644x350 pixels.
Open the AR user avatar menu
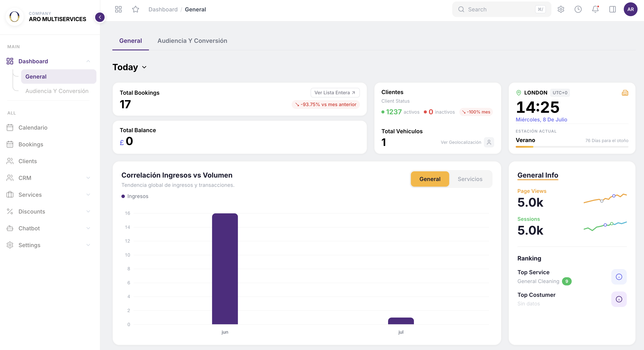630,9
